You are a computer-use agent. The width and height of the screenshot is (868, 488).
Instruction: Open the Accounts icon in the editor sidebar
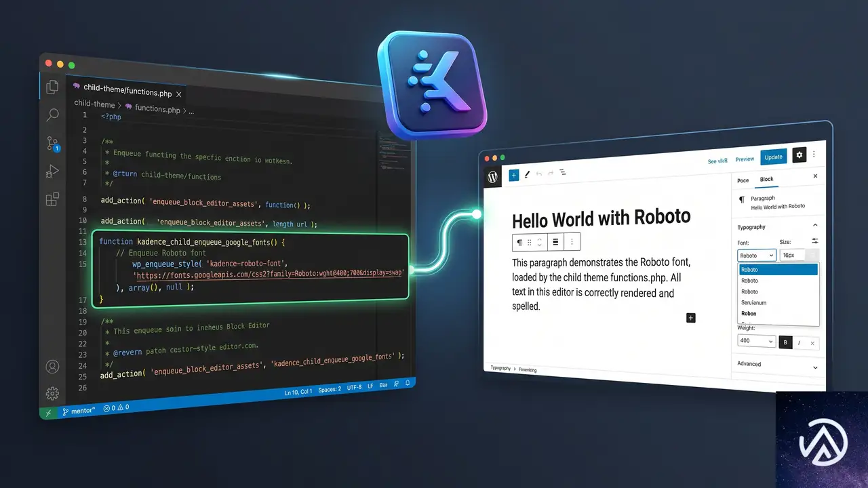52,367
